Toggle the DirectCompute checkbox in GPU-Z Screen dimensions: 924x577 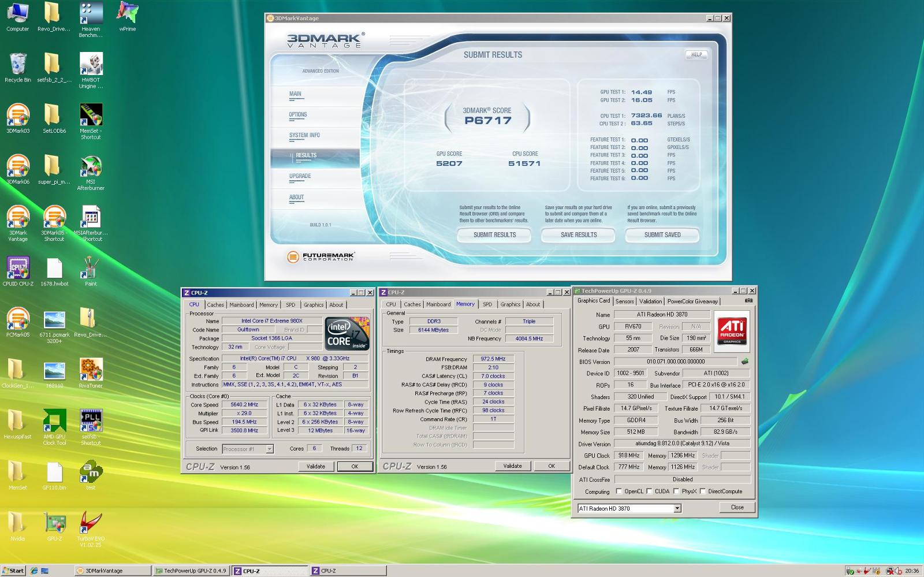(x=703, y=492)
